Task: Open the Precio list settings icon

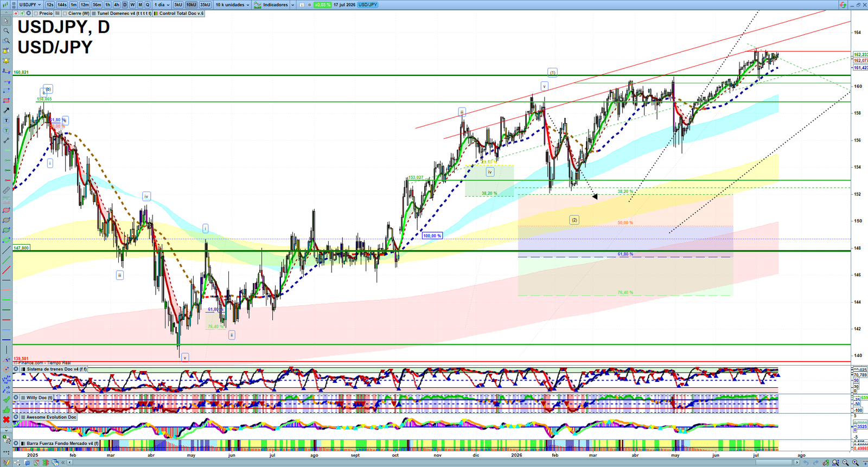Action: pyautogui.click(x=58, y=13)
